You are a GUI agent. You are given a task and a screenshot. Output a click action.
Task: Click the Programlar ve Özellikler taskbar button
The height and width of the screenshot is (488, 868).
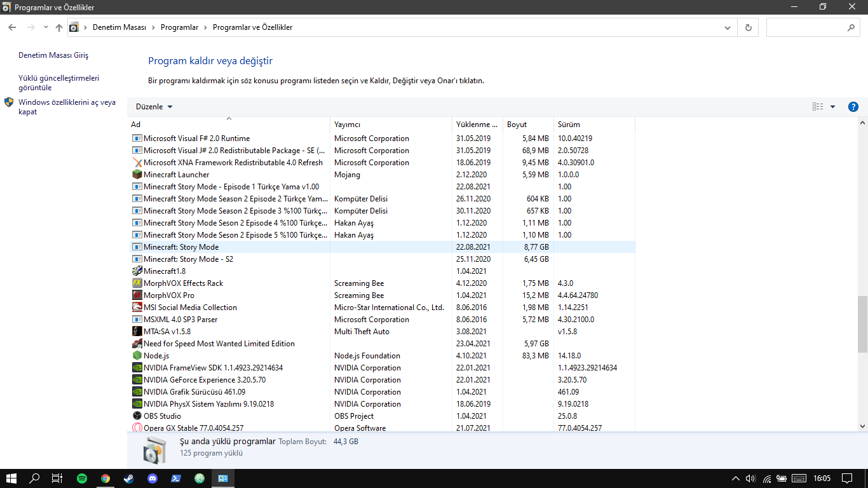click(223, 478)
